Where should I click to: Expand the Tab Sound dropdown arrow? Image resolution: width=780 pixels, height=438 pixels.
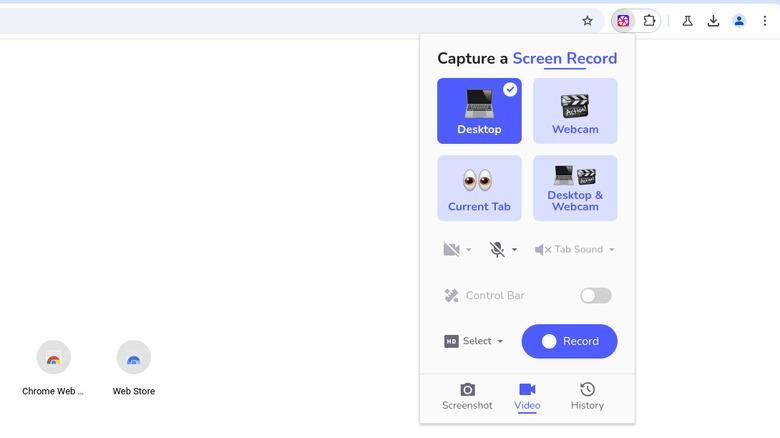pyautogui.click(x=612, y=250)
